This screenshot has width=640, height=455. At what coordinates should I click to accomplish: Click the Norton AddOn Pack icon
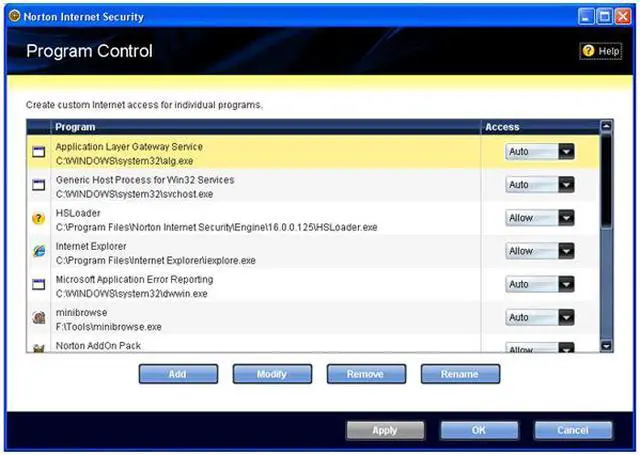[39, 347]
